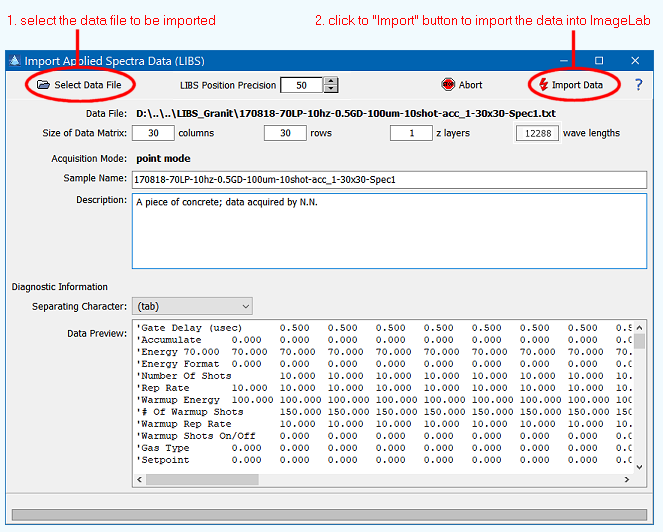Open the Separating Character dropdown
The width and height of the screenshot is (663, 532).
tap(192, 306)
